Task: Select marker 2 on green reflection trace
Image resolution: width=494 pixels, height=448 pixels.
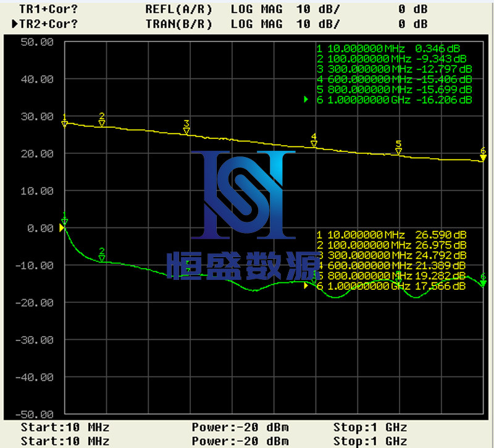Action: click(101, 255)
